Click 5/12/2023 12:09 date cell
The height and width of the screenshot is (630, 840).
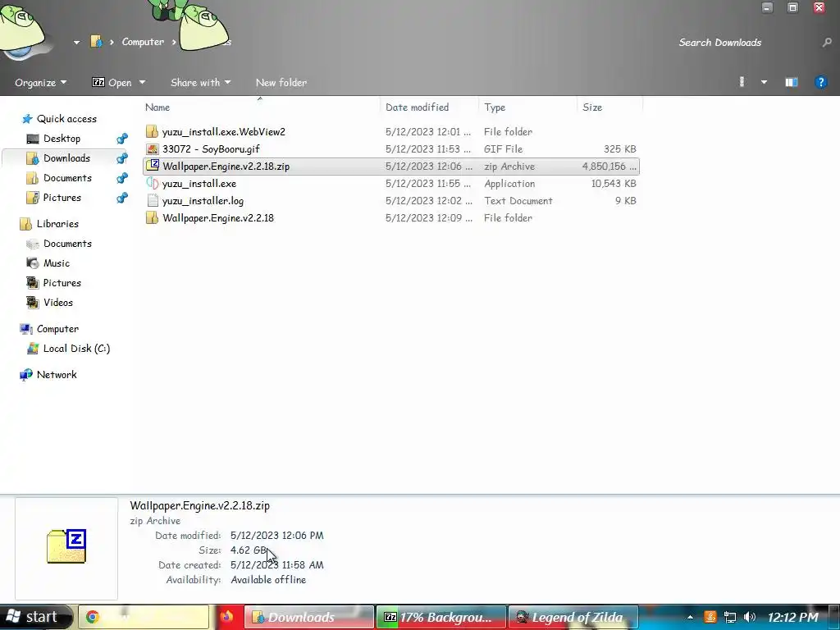(428, 217)
